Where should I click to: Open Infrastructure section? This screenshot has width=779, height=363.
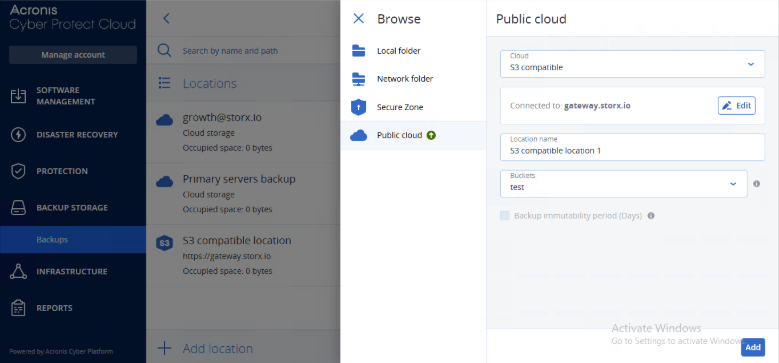pos(73,272)
